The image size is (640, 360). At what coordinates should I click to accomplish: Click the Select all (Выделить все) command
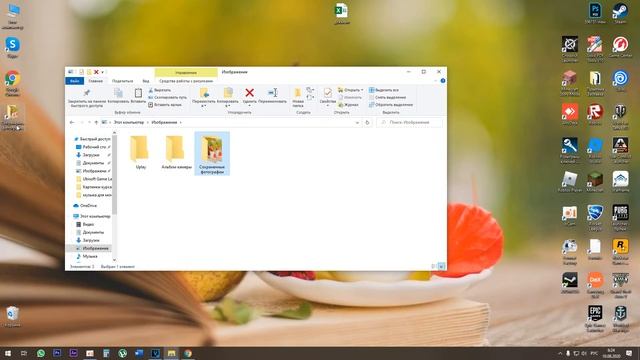tap(384, 90)
